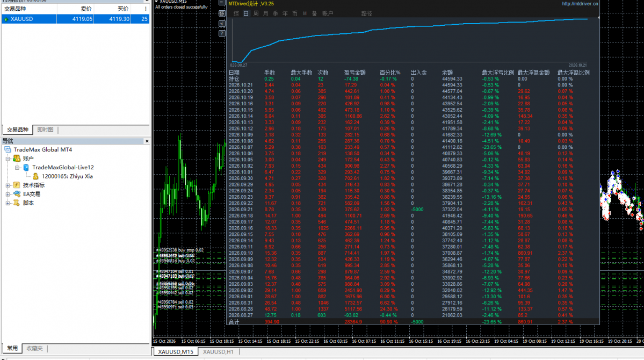Switch to the 即时图 tab

click(x=45, y=129)
